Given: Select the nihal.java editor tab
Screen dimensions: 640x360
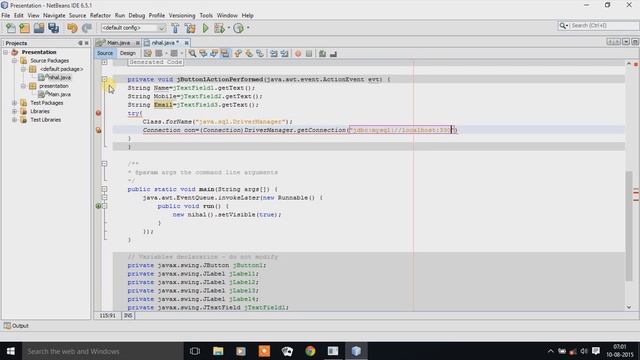Looking at the screenshot, I should (165, 42).
